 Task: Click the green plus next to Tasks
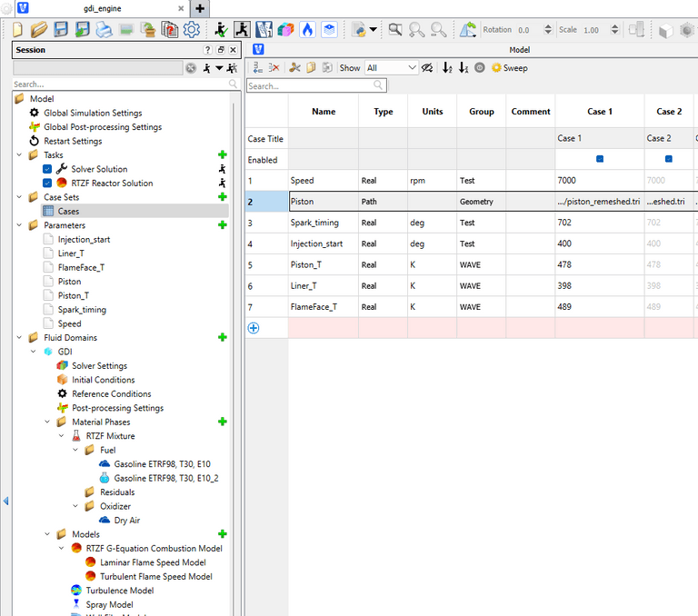click(222, 155)
